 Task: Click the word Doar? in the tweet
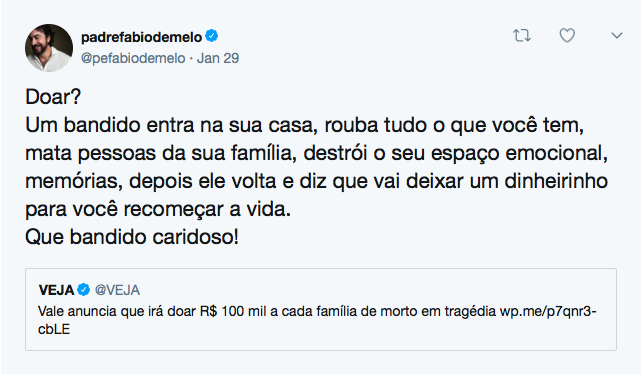53,97
